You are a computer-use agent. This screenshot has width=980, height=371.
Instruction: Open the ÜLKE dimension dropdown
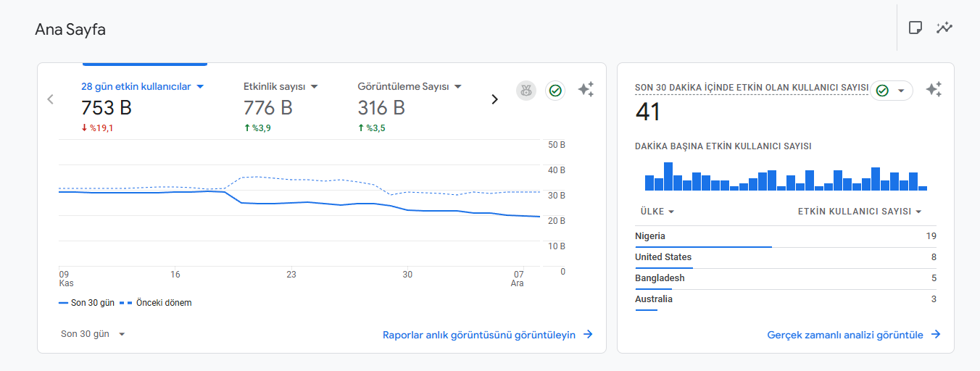pos(657,212)
